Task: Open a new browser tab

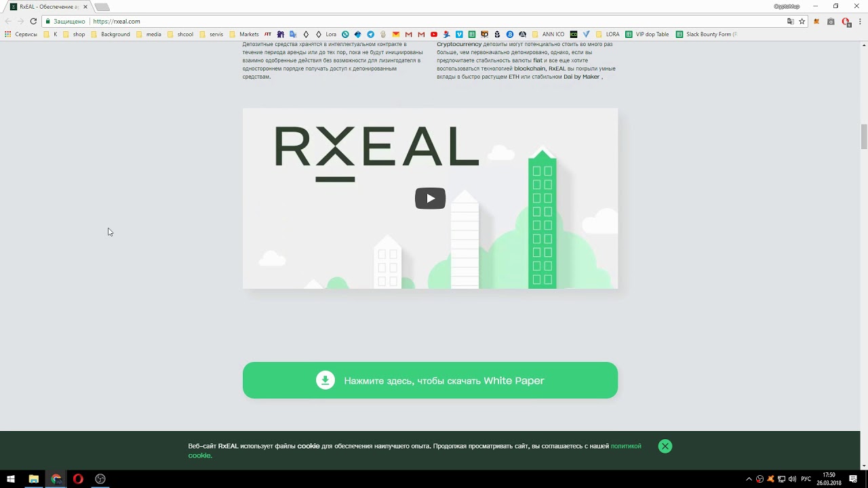Action: pyautogui.click(x=102, y=7)
